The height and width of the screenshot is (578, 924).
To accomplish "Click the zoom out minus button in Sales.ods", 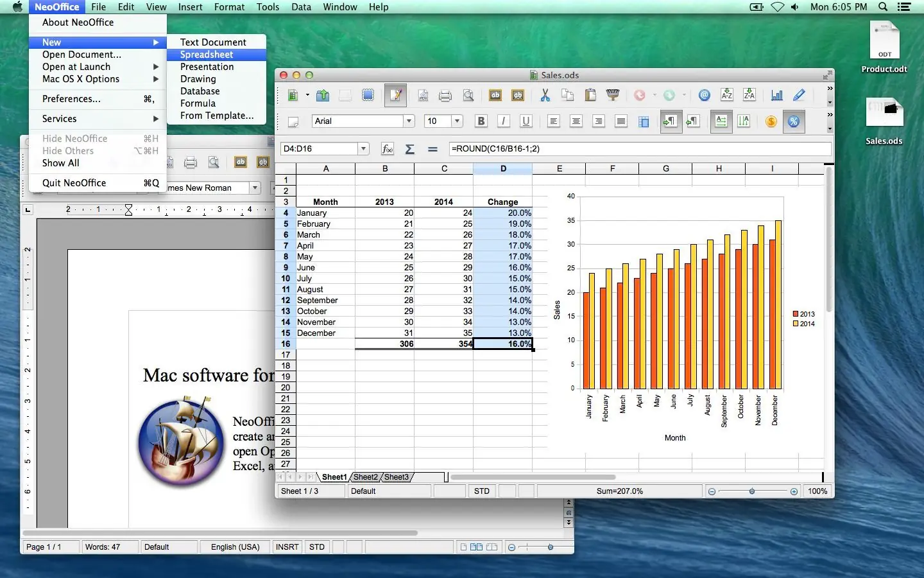I will (x=712, y=492).
